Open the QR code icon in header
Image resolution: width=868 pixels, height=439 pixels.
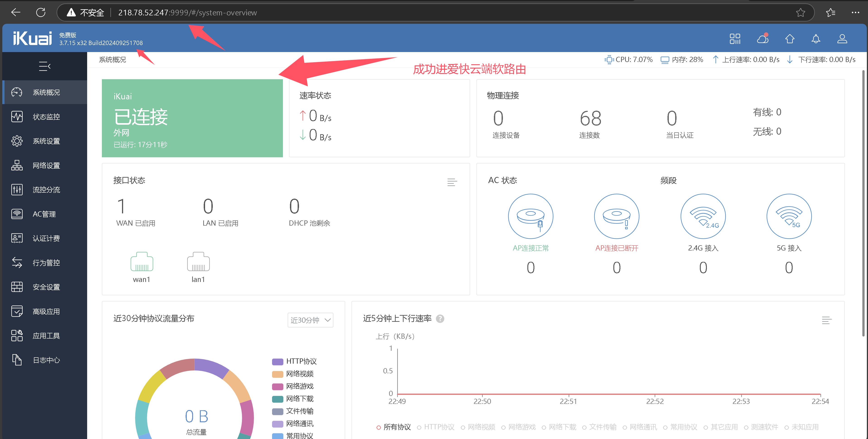point(735,39)
